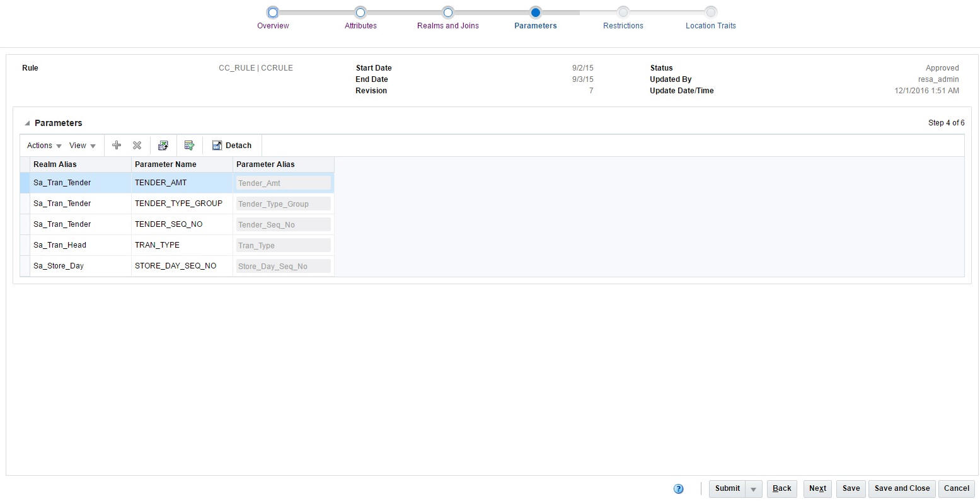Detach the Parameters table
The image size is (980, 501).
pos(231,145)
